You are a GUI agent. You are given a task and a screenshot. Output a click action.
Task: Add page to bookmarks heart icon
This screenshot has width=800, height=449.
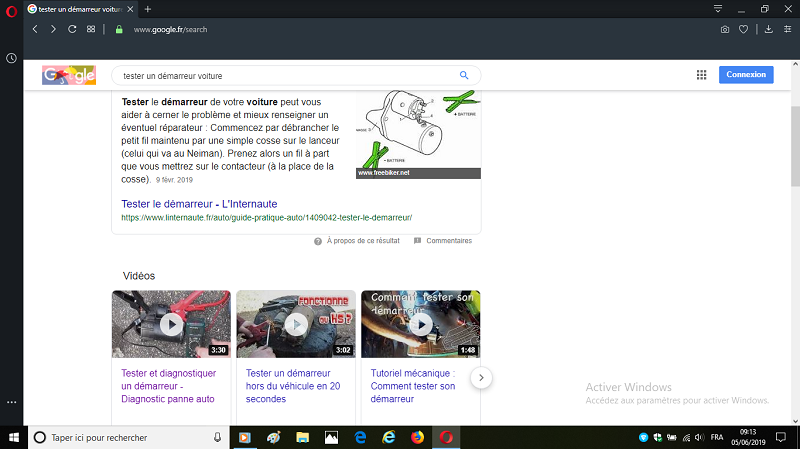pyautogui.click(x=743, y=30)
